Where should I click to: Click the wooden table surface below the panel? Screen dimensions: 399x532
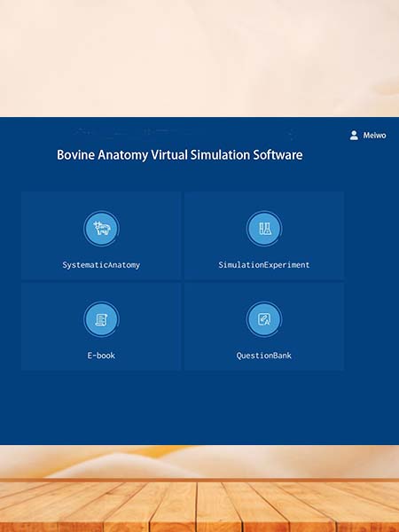click(199, 507)
